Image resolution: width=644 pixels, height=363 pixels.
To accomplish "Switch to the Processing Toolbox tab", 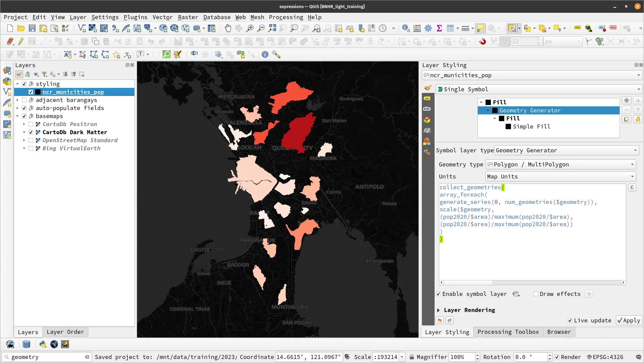I will pyautogui.click(x=508, y=332).
